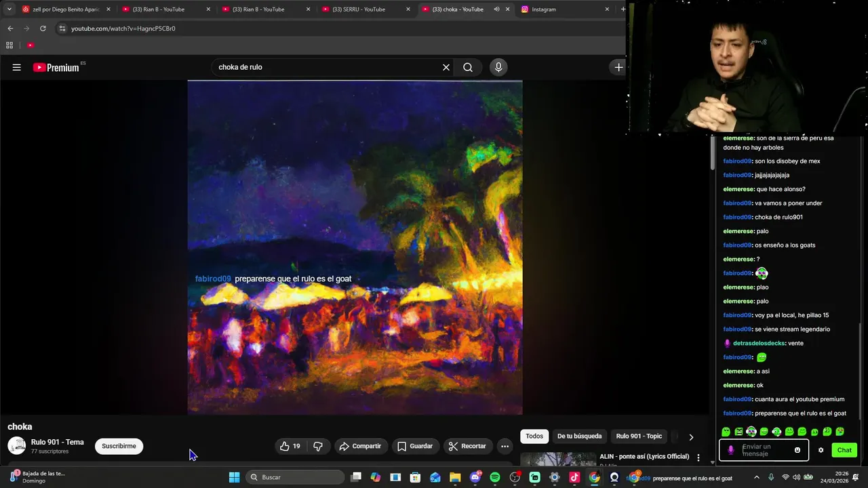Go back with the browser back arrow
The height and width of the screenshot is (488, 868).
click(10, 28)
